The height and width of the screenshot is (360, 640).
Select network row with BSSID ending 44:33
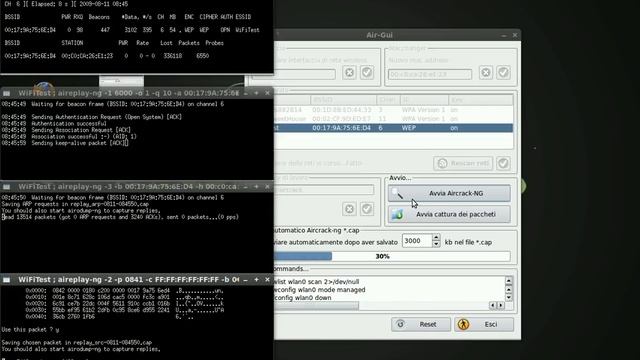point(393,110)
